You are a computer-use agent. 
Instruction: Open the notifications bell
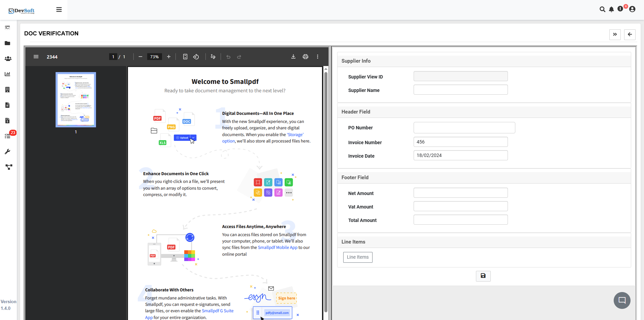(x=611, y=9)
